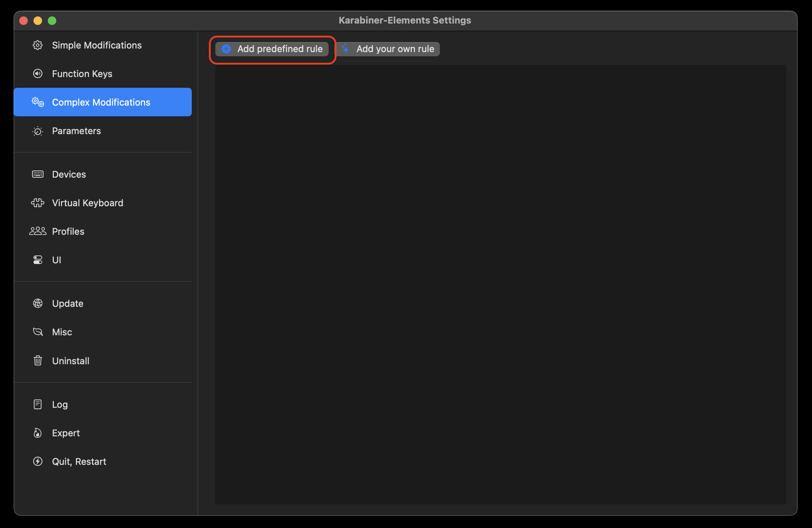
Task: Click the Uninstall trash icon
Action: point(38,361)
